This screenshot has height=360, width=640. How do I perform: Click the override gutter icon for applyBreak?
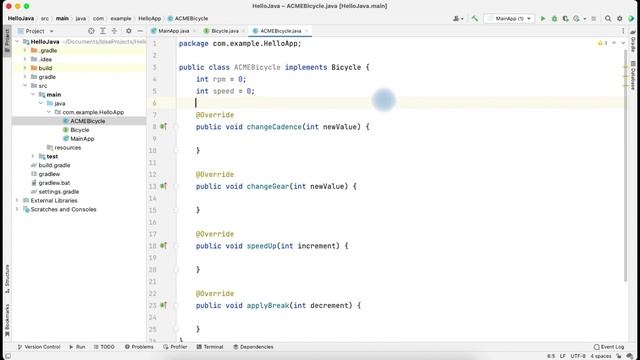[163, 305]
